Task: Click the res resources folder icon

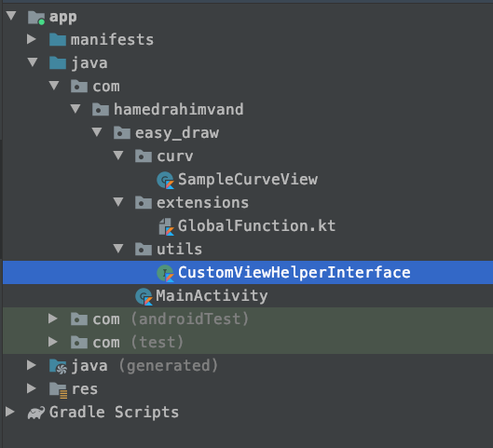Action: pos(58,390)
